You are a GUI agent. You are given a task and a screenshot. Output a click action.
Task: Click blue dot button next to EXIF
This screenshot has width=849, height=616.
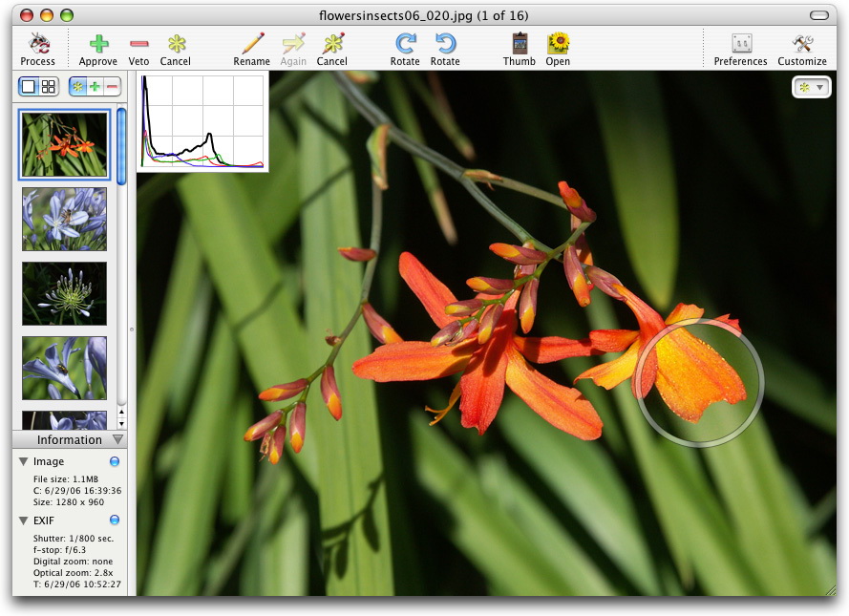click(115, 520)
